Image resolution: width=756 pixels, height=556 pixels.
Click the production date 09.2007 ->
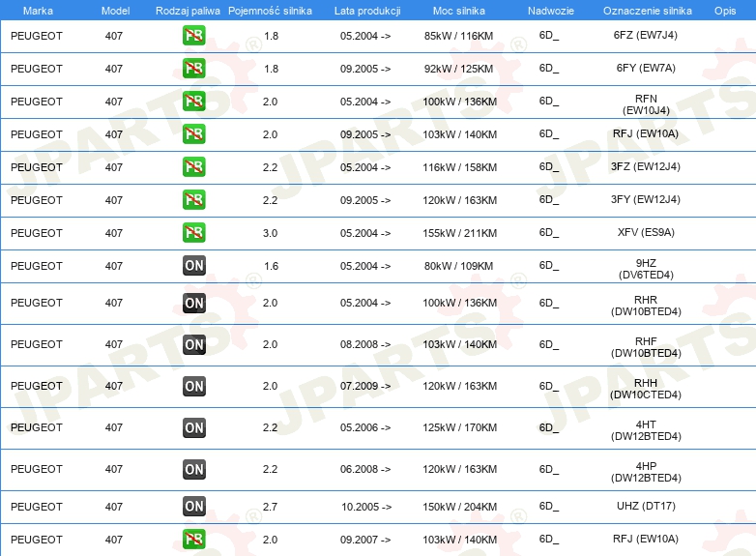coord(365,540)
